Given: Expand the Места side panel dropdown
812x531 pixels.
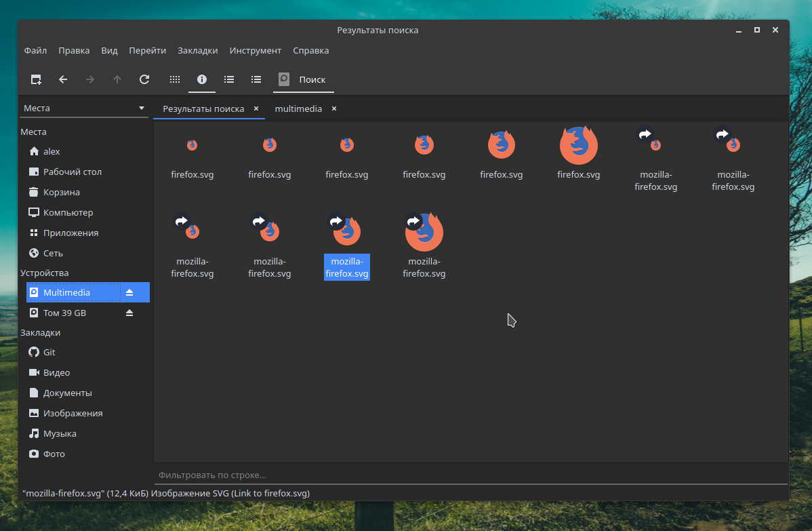Looking at the screenshot, I should click(84, 109).
